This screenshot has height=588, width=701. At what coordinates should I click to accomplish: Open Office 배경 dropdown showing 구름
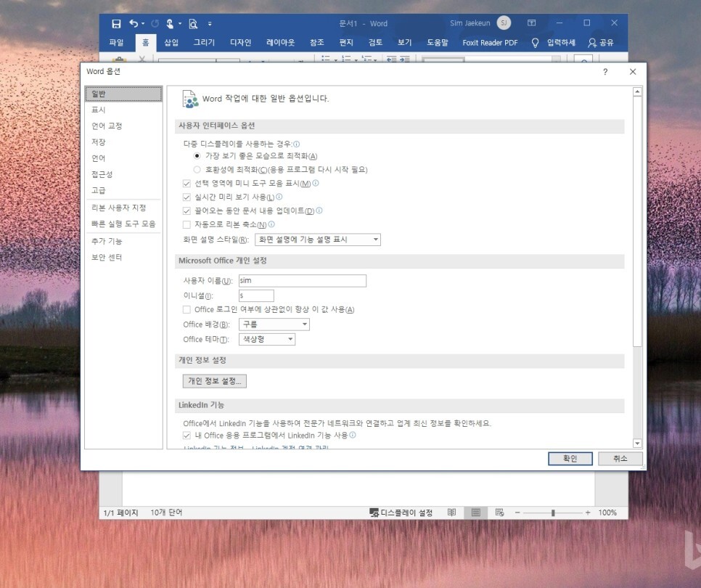274,324
